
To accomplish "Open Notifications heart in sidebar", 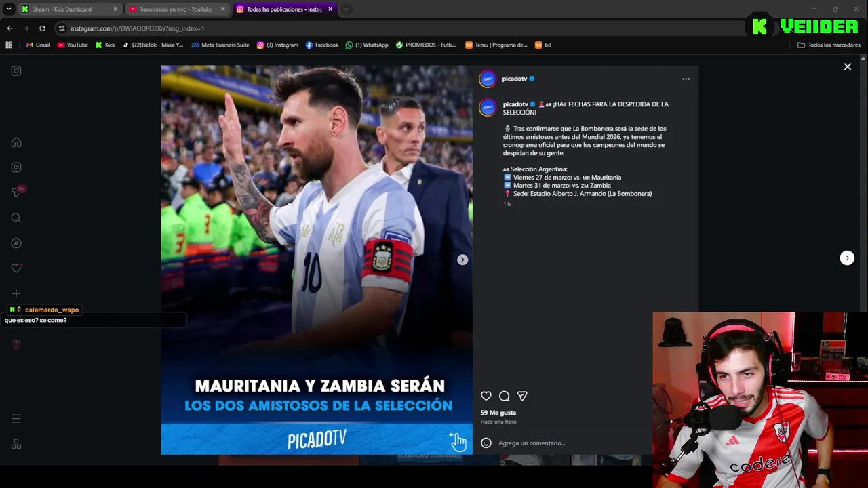I will click(16, 268).
